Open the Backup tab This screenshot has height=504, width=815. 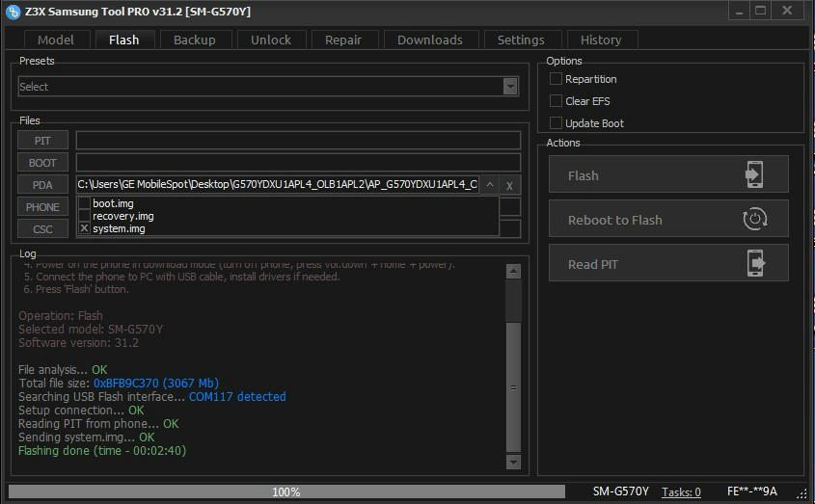(195, 40)
